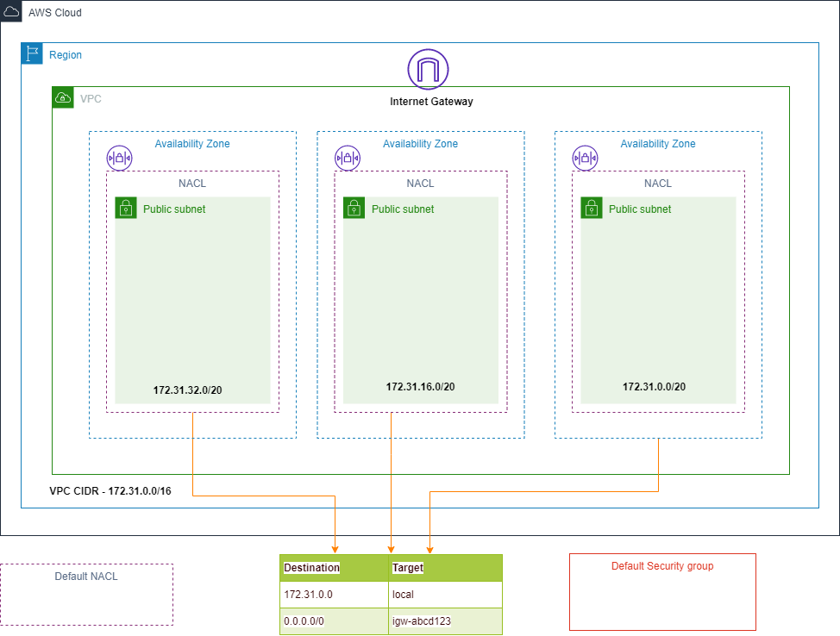Screen dimensions: 840x636
Task: Click the AWS Cloud icon
Action: coord(10,11)
